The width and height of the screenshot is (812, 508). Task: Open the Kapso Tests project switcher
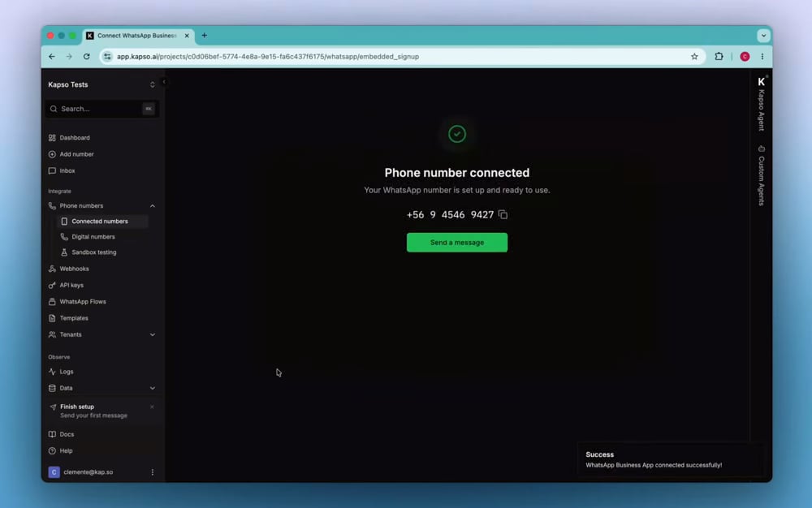coord(101,84)
